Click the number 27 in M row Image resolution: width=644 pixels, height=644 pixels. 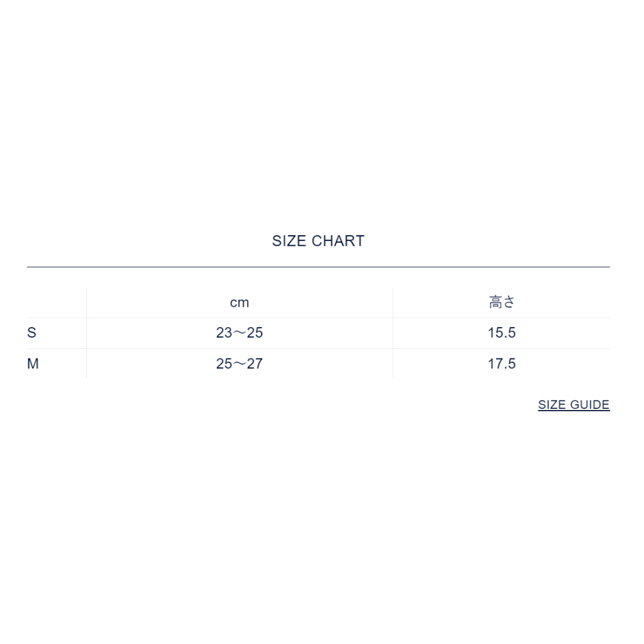point(255,364)
